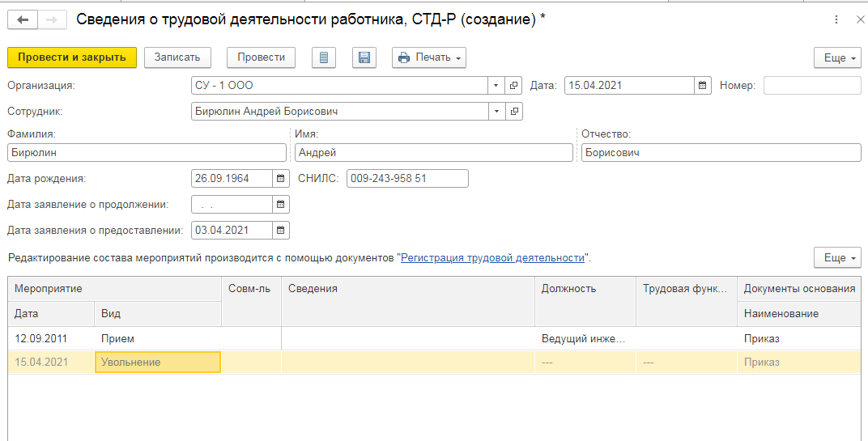Follow the Регистрация трудовой деятельности link

click(492, 258)
